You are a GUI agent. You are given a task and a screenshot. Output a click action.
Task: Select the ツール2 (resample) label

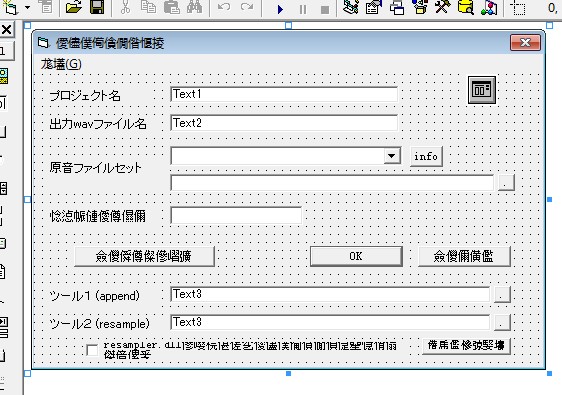(x=99, y=324)
